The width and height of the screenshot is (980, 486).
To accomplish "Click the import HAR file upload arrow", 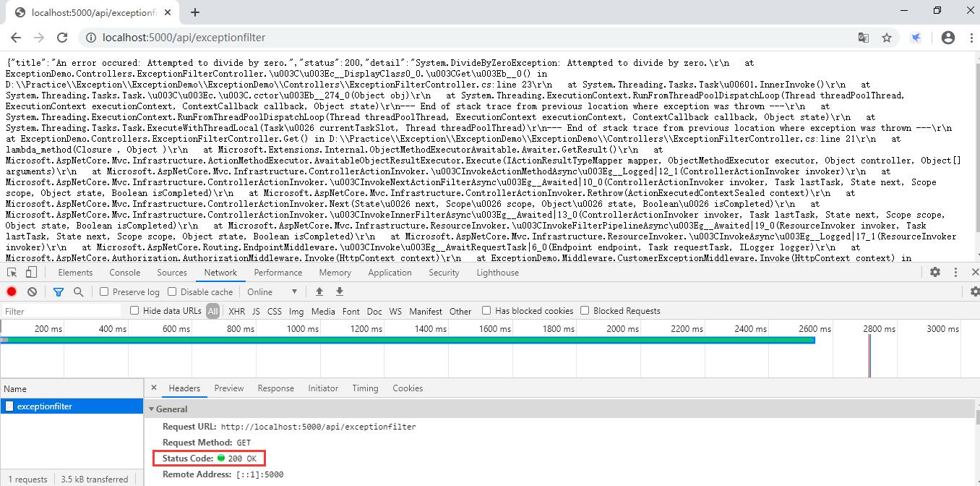I will (x=319, y=291).
